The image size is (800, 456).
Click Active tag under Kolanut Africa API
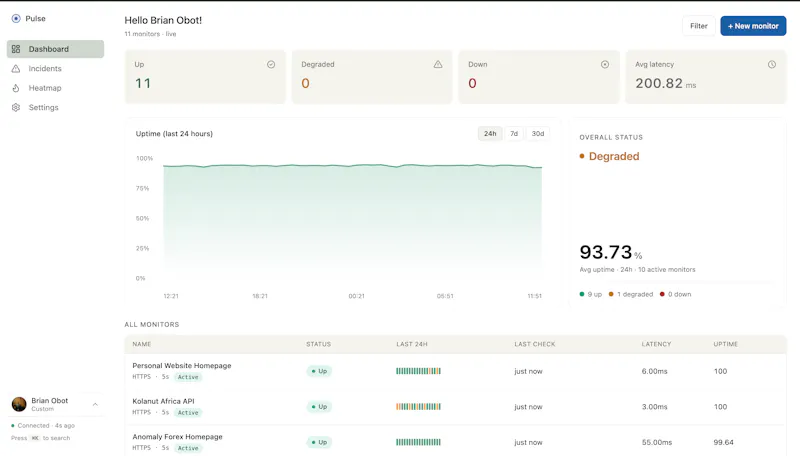[x=188, y=413]
